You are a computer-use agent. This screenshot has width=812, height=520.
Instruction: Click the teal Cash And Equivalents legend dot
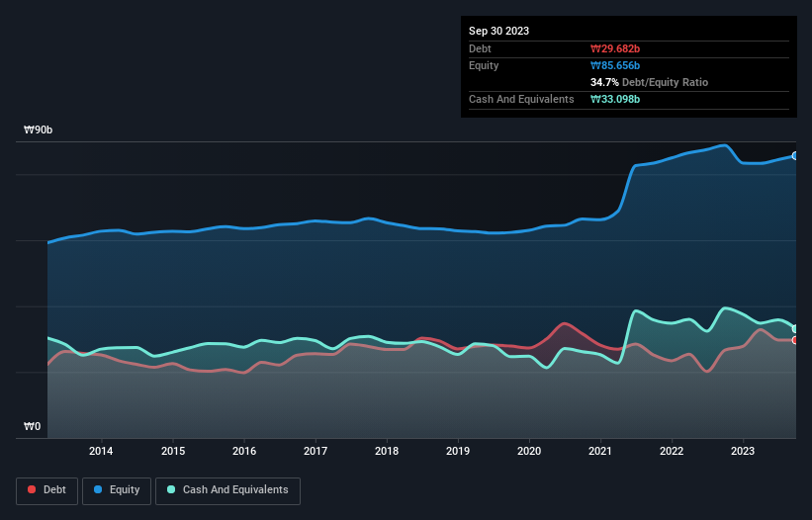[x=171, y=489]
